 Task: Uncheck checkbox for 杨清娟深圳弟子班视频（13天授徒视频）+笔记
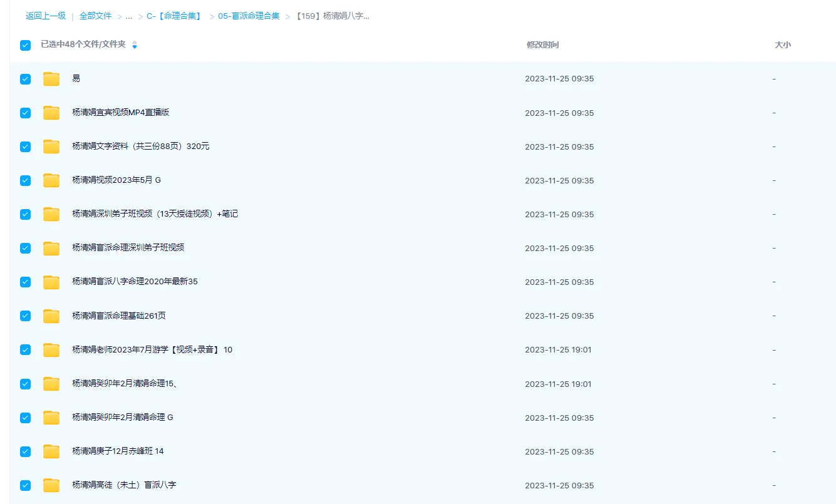(x=25, y=214)
